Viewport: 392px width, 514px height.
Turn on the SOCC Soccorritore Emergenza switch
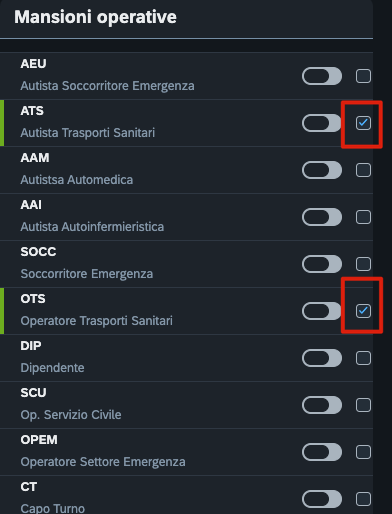click(x=322, y=264)
